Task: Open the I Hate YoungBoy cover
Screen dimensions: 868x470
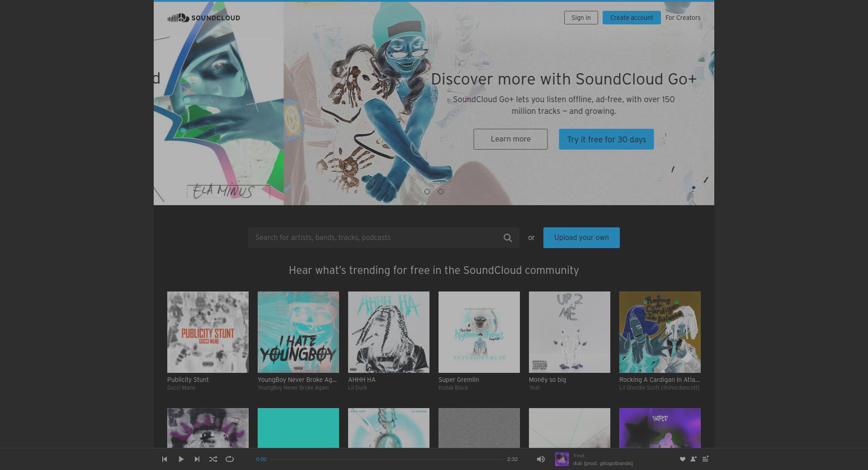Action: coord(298,332)
